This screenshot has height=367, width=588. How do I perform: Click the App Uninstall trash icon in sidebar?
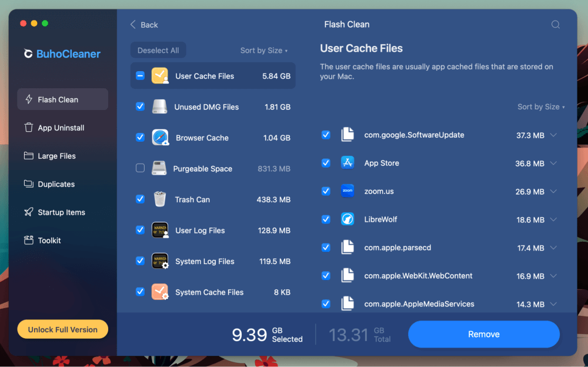28,128
